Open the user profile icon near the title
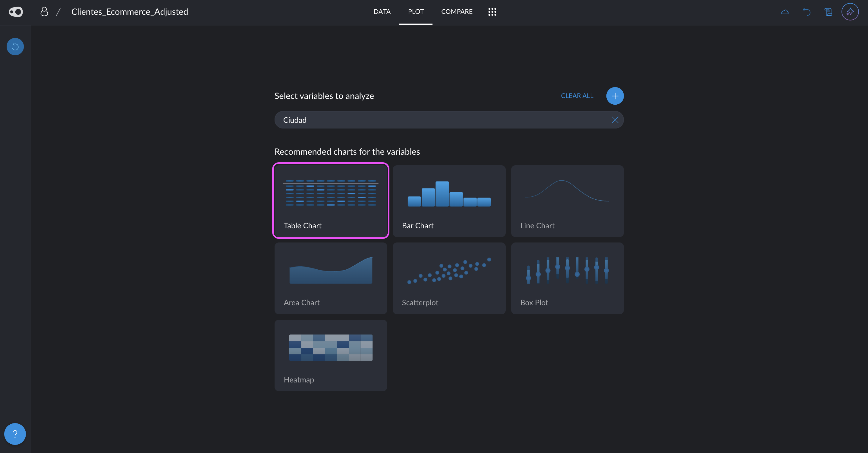The width and height of the screenshot is (868, 453). (x=44, y=12)
